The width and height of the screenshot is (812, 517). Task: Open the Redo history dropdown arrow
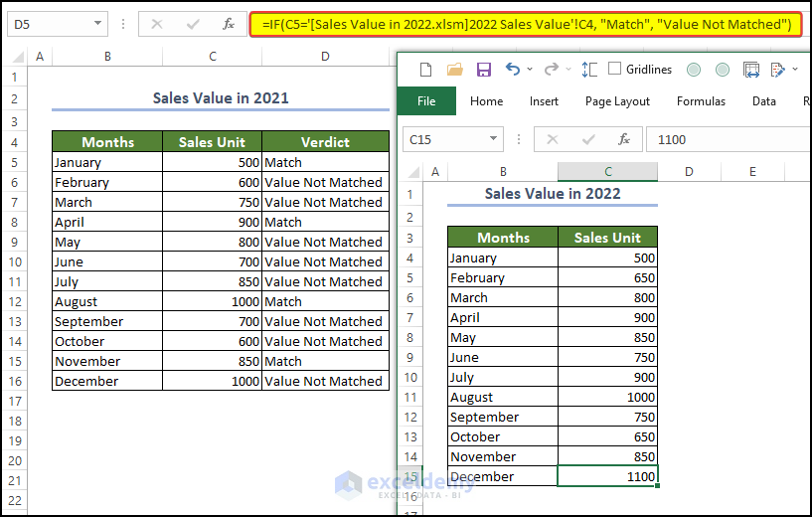(568, 69)
